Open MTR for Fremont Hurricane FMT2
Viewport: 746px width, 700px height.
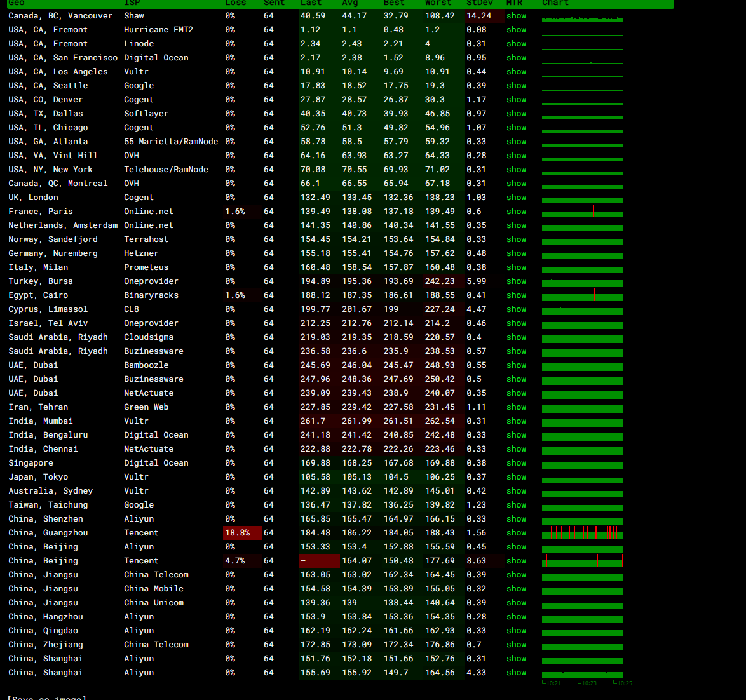(516, 30)
